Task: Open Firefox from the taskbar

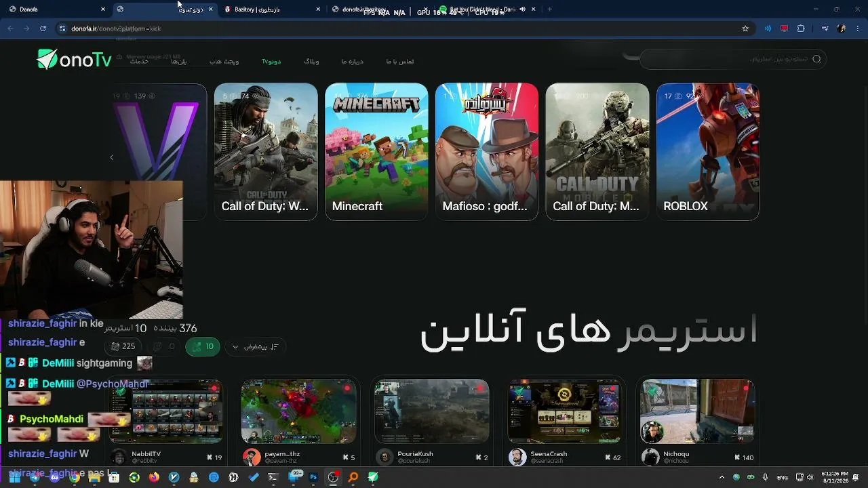Action: (x=154, y=477)
